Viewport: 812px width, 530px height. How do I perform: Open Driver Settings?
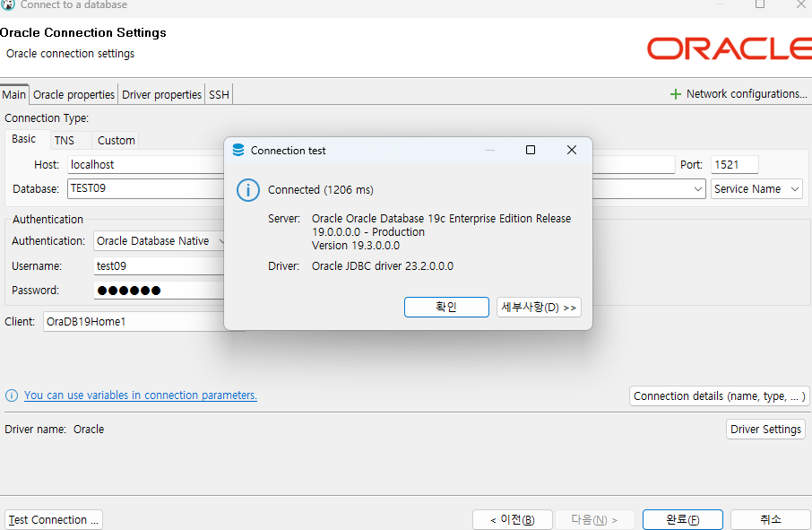[x=765, y=430]
